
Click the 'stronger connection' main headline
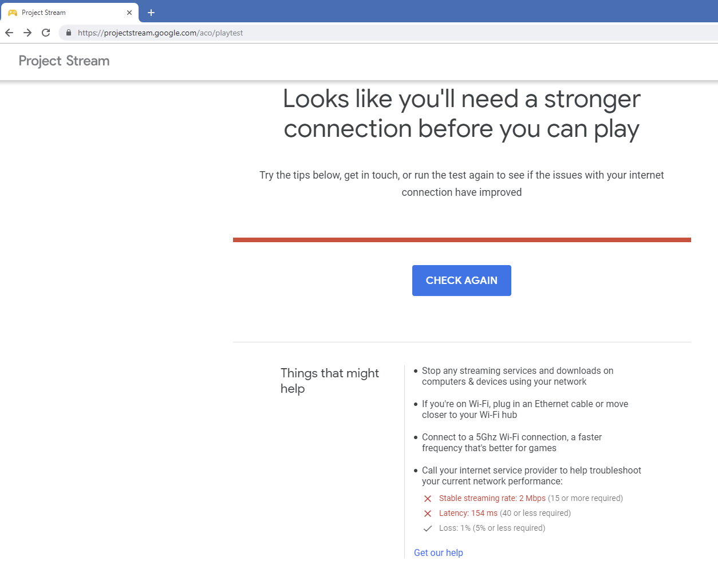pos(461,114)
